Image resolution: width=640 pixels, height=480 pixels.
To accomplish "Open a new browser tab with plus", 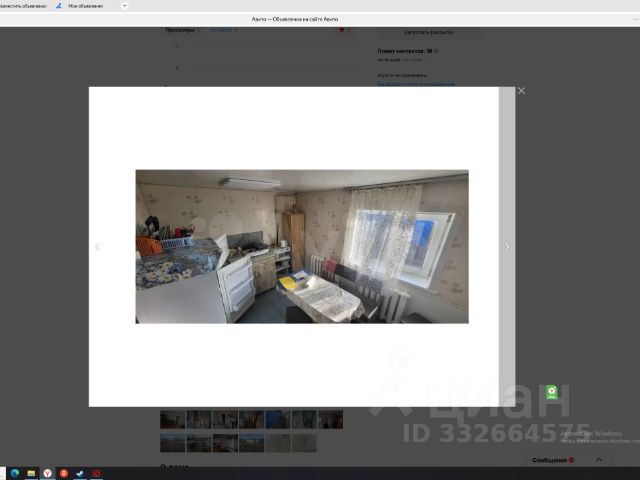I will click(x=124, y=6).
